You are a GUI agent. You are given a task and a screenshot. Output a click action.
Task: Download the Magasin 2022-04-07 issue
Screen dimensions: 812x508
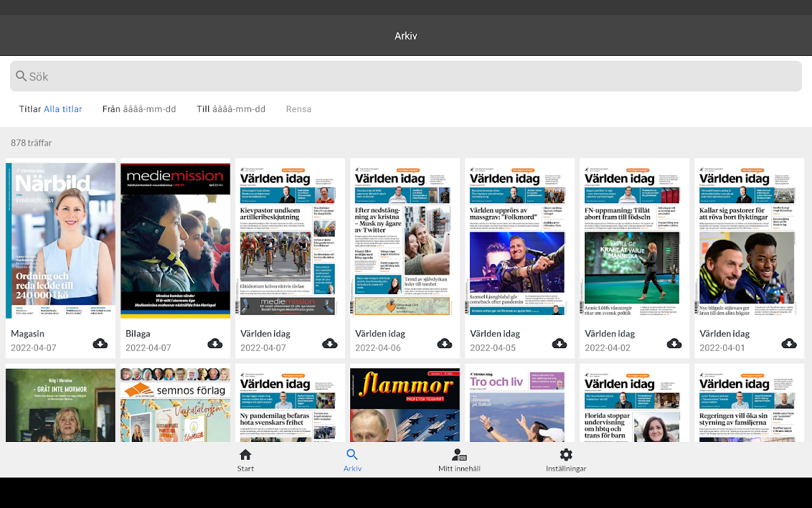(x=100, y=344)
